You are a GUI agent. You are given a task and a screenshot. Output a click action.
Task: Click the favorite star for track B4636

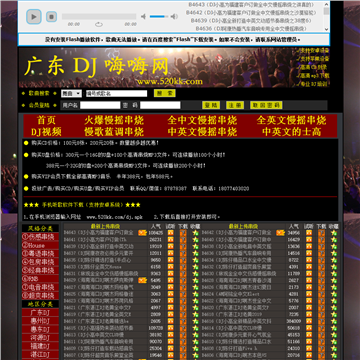coord(334,253)
